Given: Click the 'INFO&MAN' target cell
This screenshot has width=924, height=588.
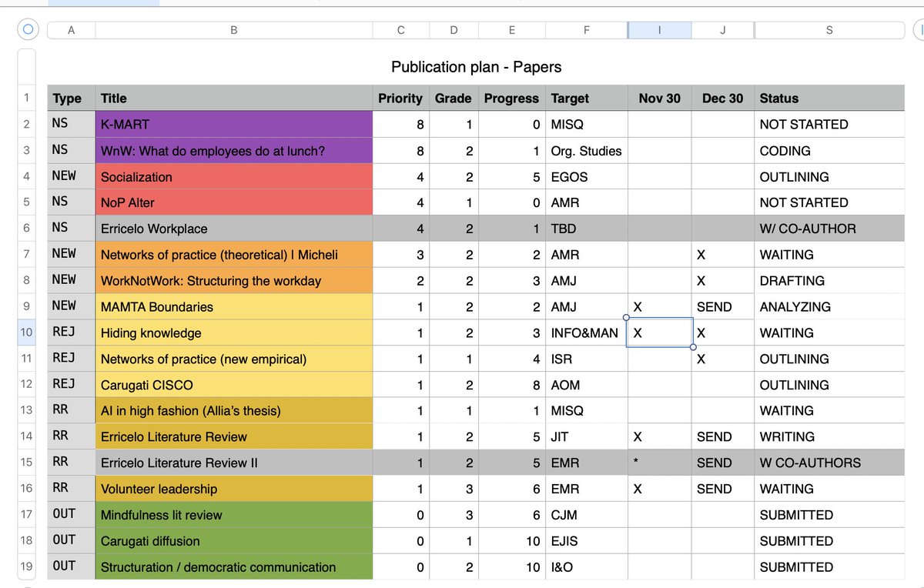Looking at the screenshot, I should [x=587, y=333].
